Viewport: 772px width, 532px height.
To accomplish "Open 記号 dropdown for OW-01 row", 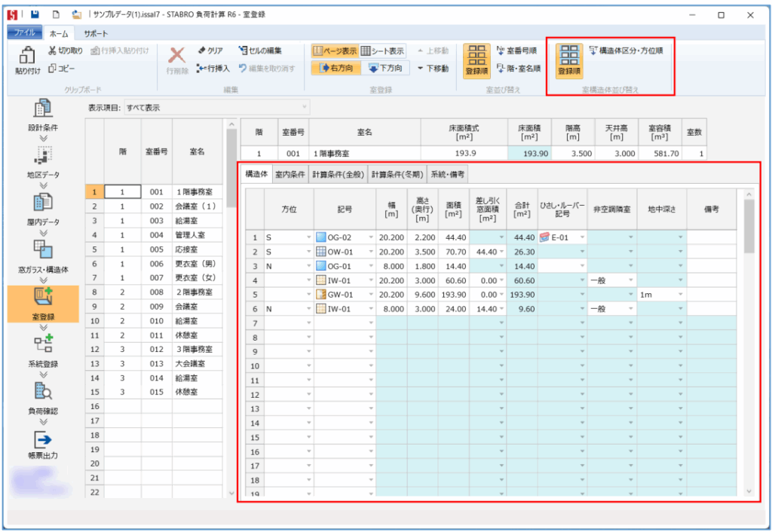I will (370, 252).
